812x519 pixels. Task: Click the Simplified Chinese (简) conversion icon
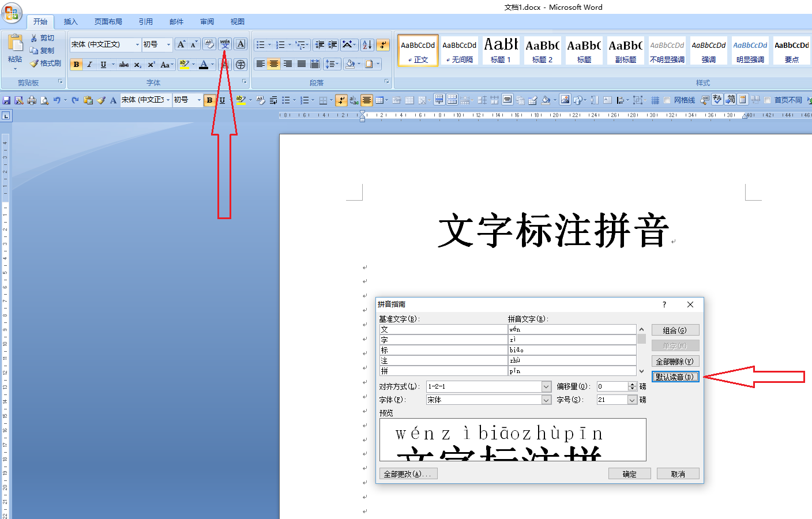[x=730, y=100]
